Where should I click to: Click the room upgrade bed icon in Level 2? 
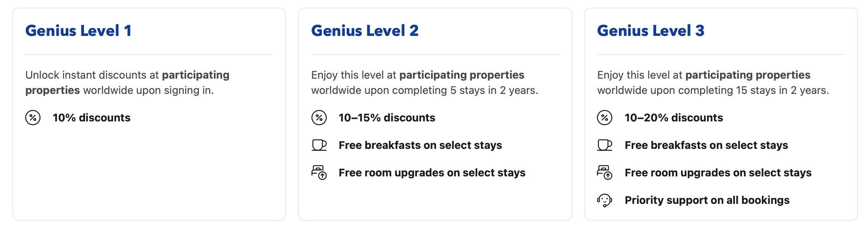[319, 173]
